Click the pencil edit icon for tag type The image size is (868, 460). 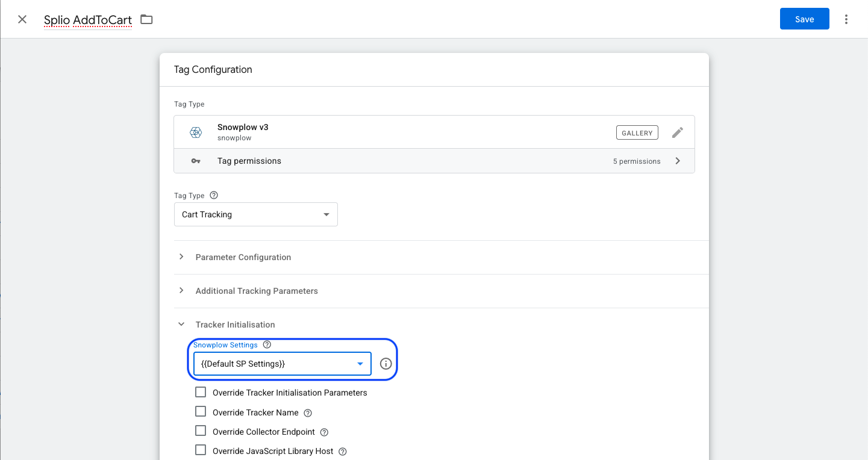[x=678, y=132]
